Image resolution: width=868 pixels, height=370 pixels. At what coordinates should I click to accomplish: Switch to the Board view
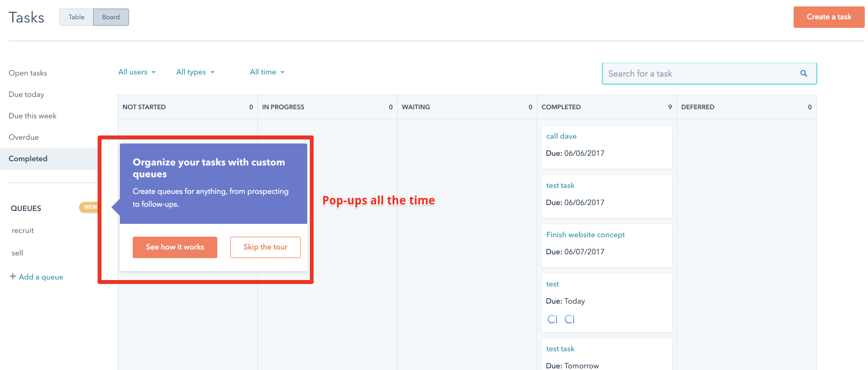(111, 17)
